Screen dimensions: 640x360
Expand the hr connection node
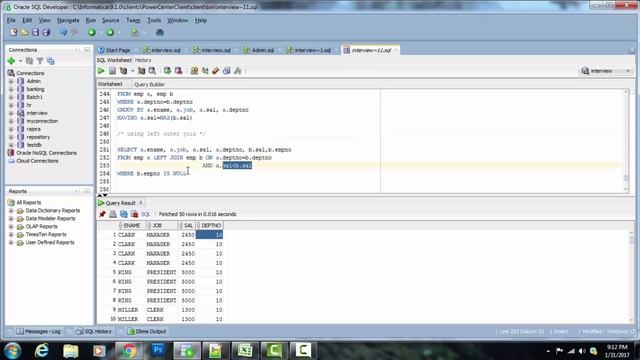11,105
